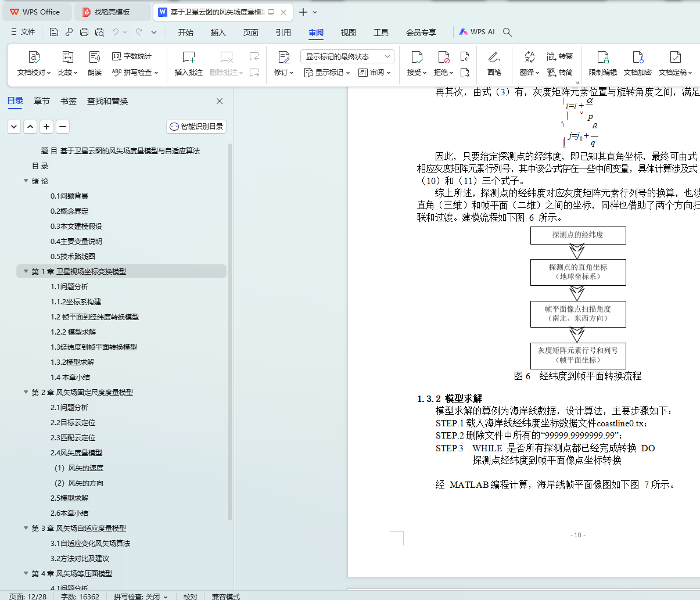Click the search magnifier next to WPS AI
700x600 pixels.
click(x=507, y=32)
